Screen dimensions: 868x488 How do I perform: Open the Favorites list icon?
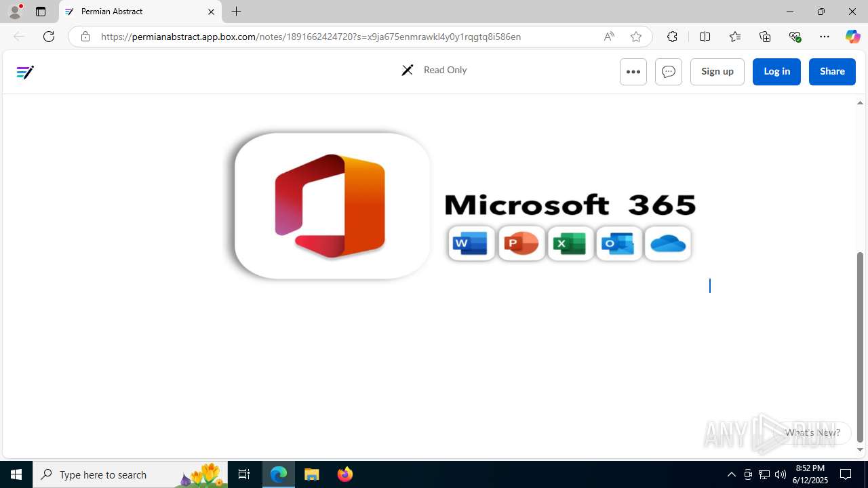click(734, 37)
